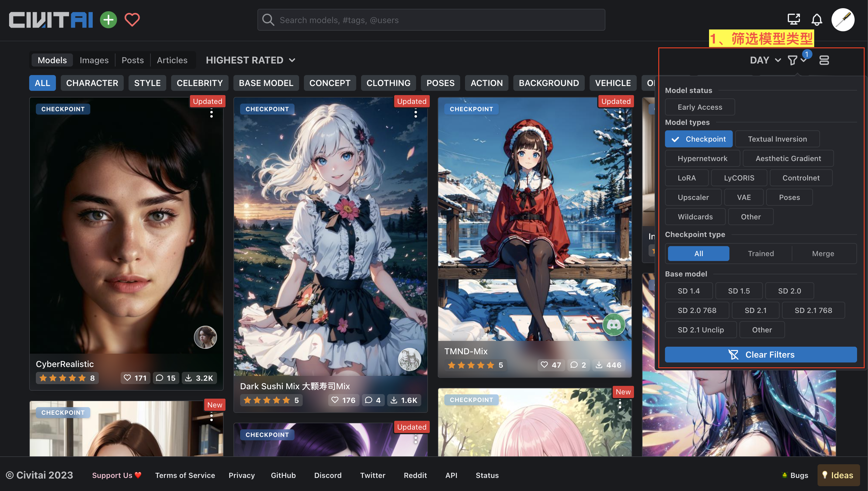
Task: Click the search models input field
Action: (431, 20)
